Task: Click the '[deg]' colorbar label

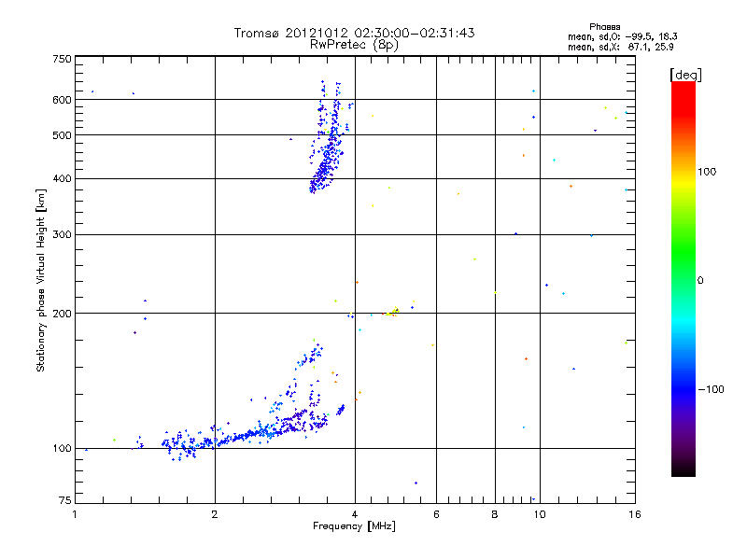Action: coord(685,75)
